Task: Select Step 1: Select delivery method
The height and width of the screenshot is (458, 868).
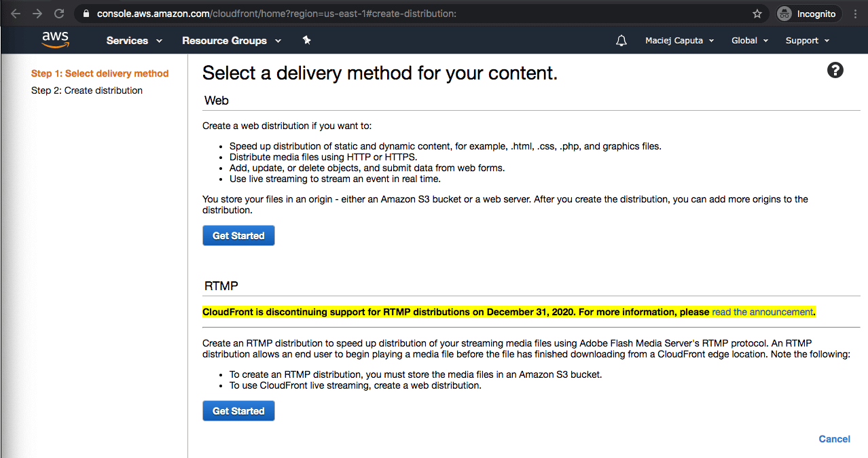Action: click(x=100, y=73)
